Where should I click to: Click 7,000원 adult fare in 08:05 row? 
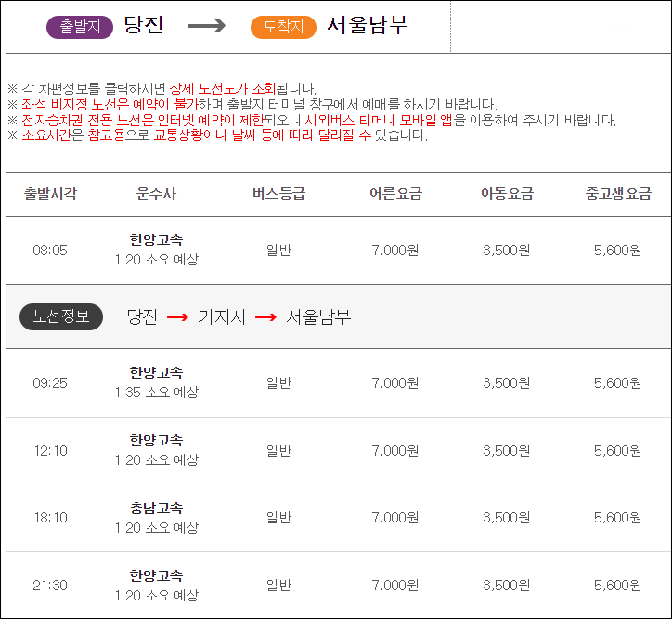pos(395,251)
